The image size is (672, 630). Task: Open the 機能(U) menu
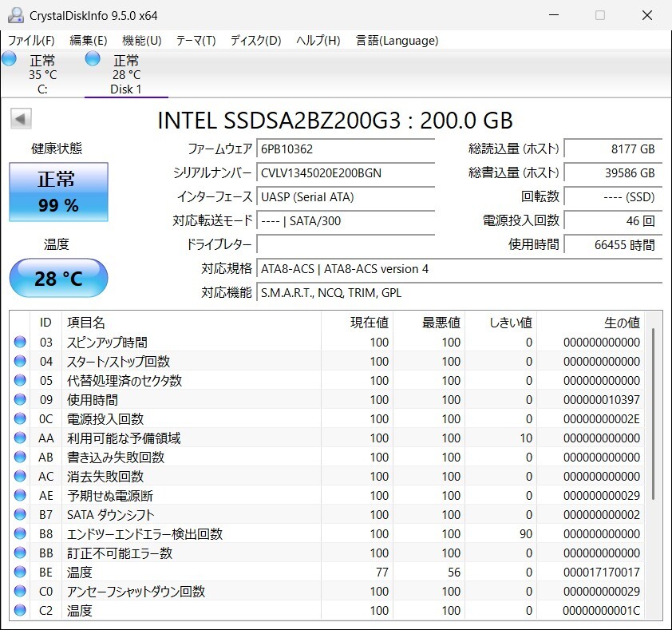coord(141,41)
